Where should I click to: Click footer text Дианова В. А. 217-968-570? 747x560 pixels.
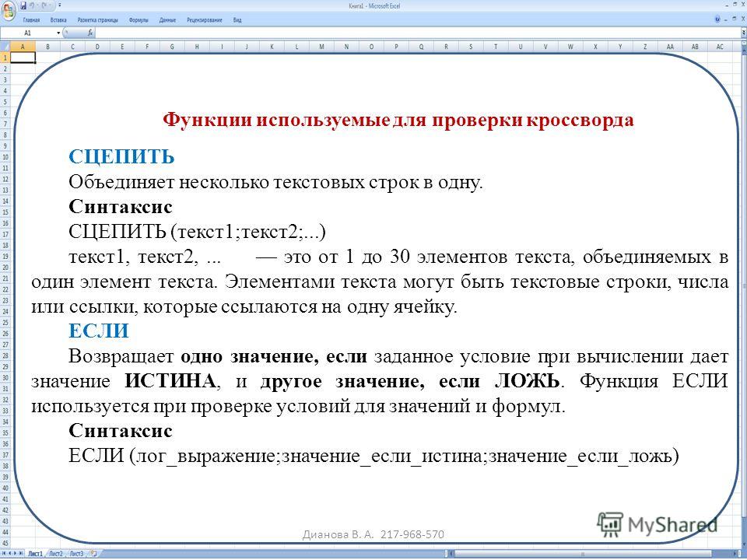(x=373, y=534)
